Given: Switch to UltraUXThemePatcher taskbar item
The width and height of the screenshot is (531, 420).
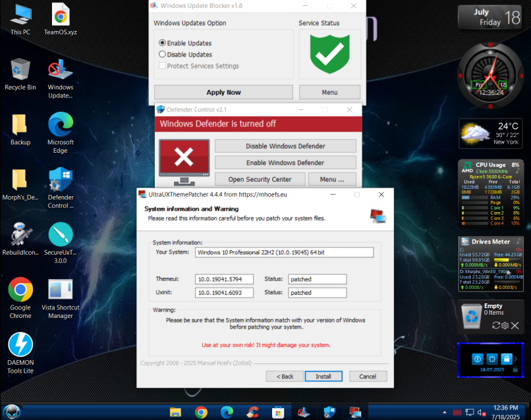Looking at the screenshot, I should pyautogui.click(x=355, y=412).
